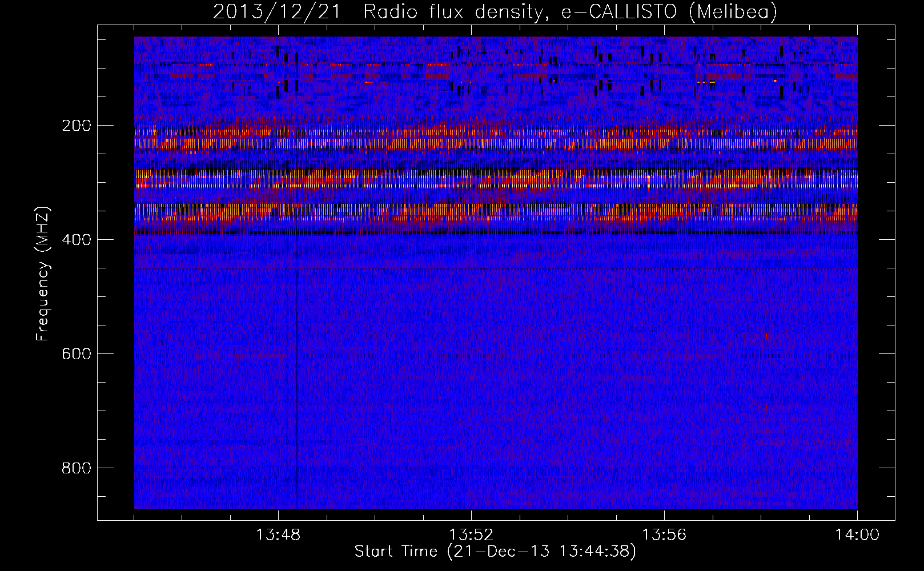Viewport: 924px width, 571px height.
Task: Click the 13:52 time tick label
Action: coord(471,535)
